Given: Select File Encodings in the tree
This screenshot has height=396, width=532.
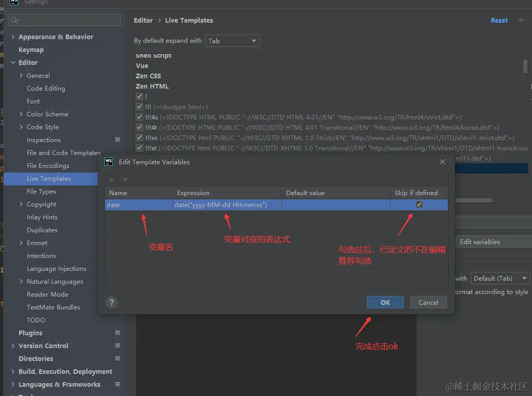Looking at the screenshot, I should coord(48,166).
